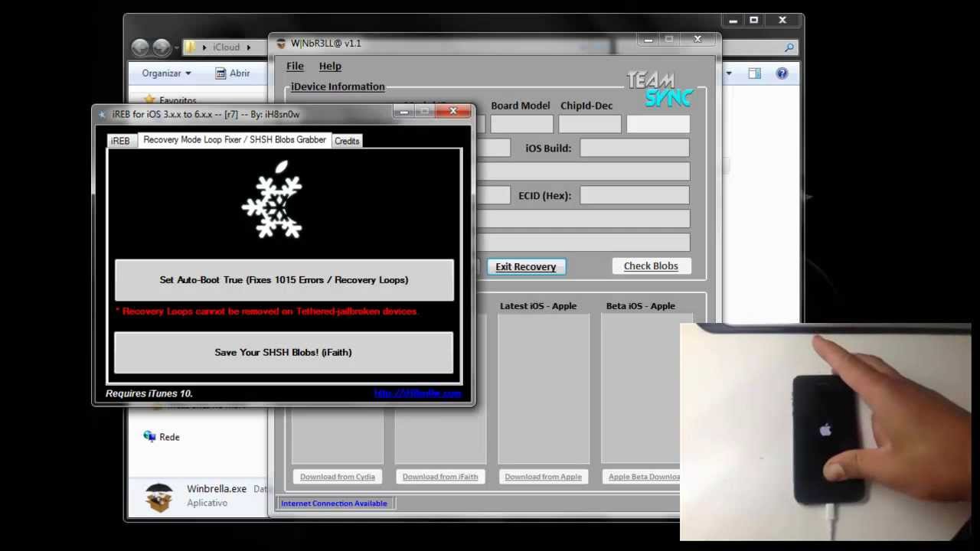Click the Rede network icon
This screenshot has width=980, height=551.
149,436
